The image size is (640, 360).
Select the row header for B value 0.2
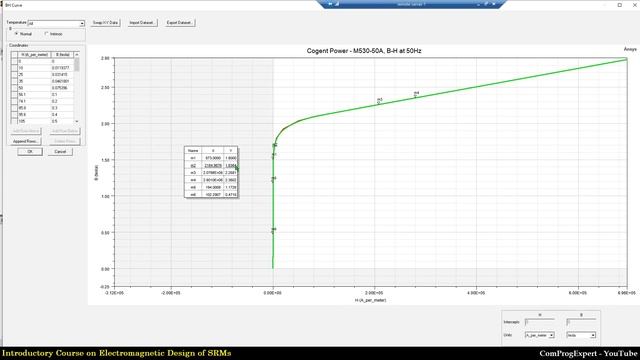[x=14, y=101]
